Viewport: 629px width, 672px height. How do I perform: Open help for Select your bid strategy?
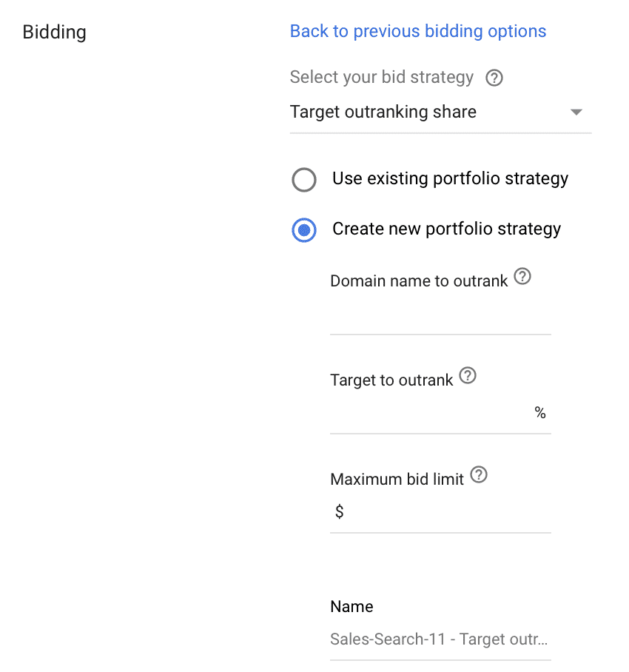click(x=494, y=78)
